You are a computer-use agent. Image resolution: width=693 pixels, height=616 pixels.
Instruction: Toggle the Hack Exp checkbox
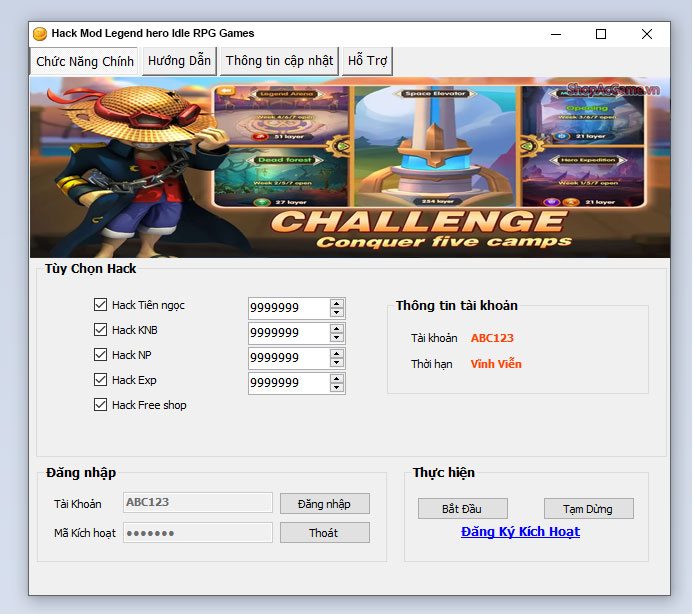click(x=100, y=380)
